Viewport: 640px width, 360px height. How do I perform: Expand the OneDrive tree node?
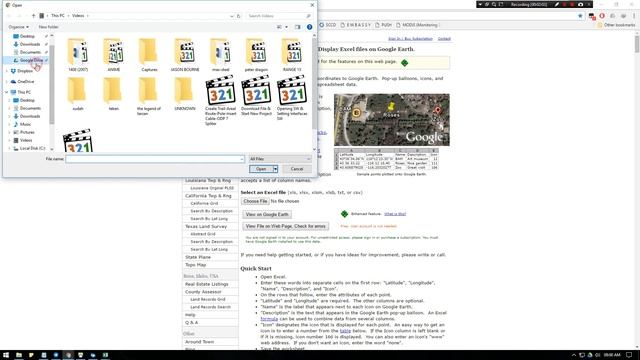[7, 82]
